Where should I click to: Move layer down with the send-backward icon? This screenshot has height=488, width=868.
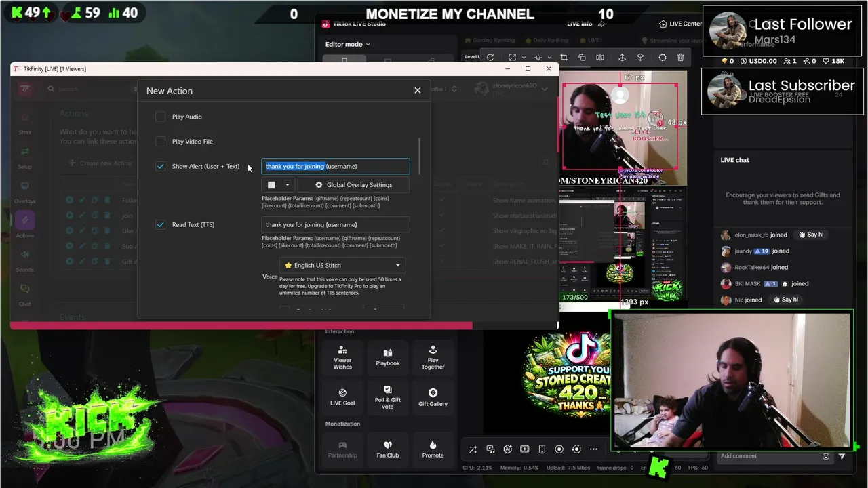point(640,58)
